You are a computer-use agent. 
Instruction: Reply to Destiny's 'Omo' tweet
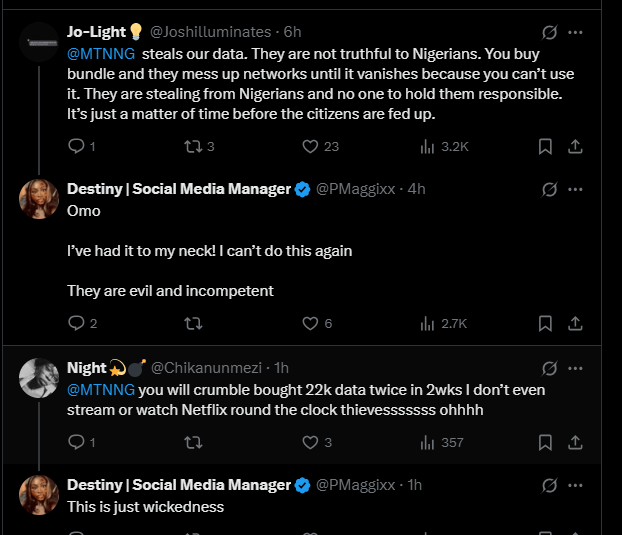76,323
